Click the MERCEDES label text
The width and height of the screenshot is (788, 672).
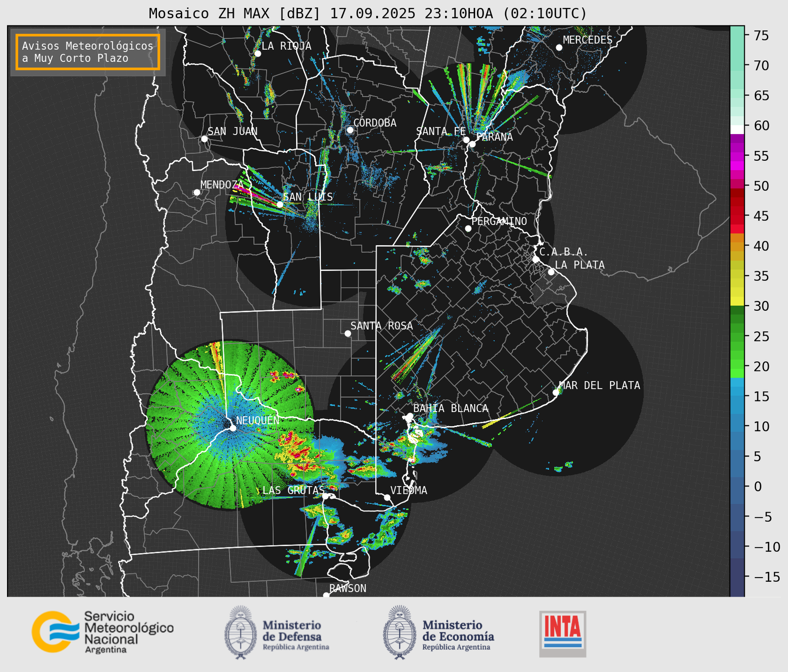pyautogui.click(x=588, y=40)
